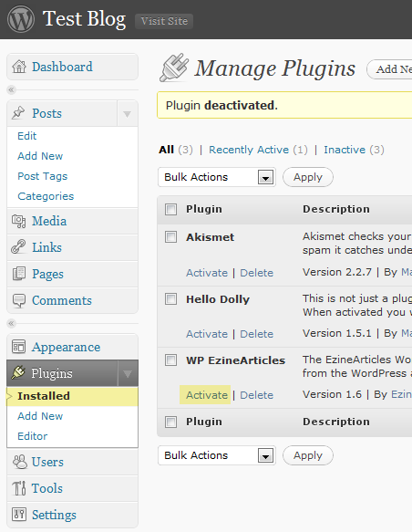The width and height of the screenshot is (412, 532).
Task: Click the Tools icon in sidebar
Action: click(18, 488)
